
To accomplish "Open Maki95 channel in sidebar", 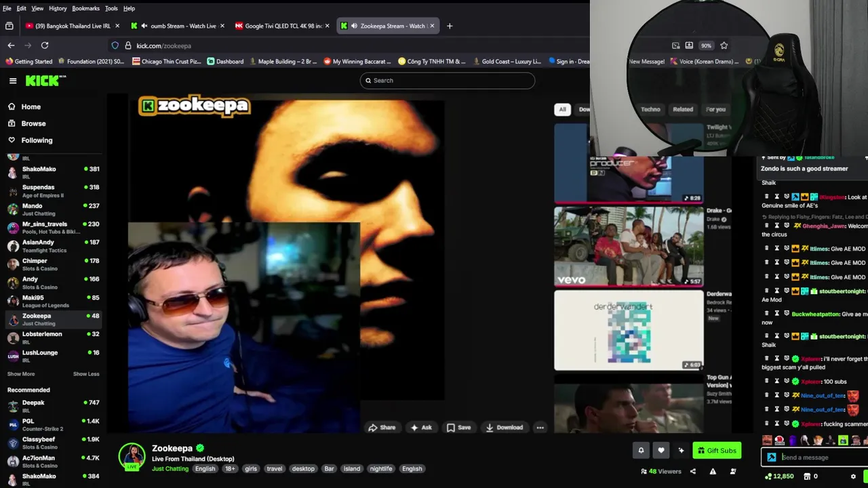I will point(53,301).
